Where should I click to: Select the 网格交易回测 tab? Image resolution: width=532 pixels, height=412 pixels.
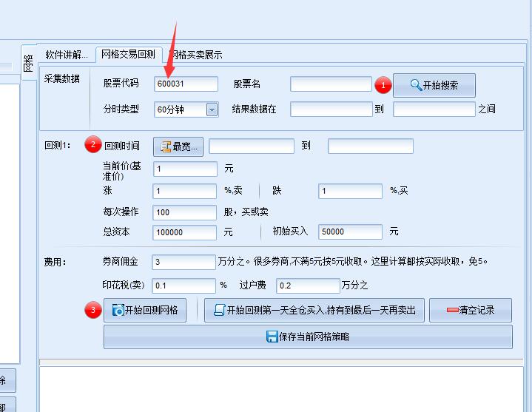click(128, 55)
